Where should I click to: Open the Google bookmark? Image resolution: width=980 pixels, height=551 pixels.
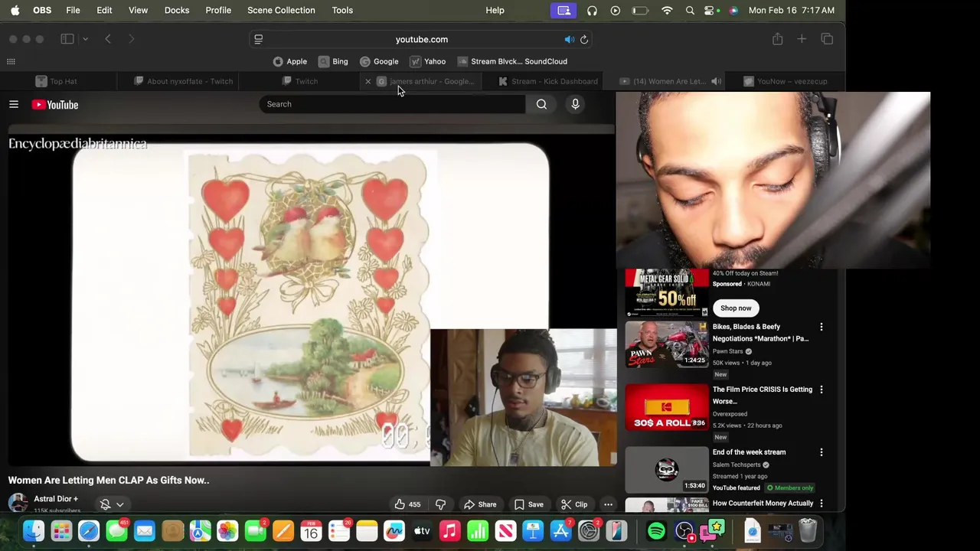click(x=379, y=61)
